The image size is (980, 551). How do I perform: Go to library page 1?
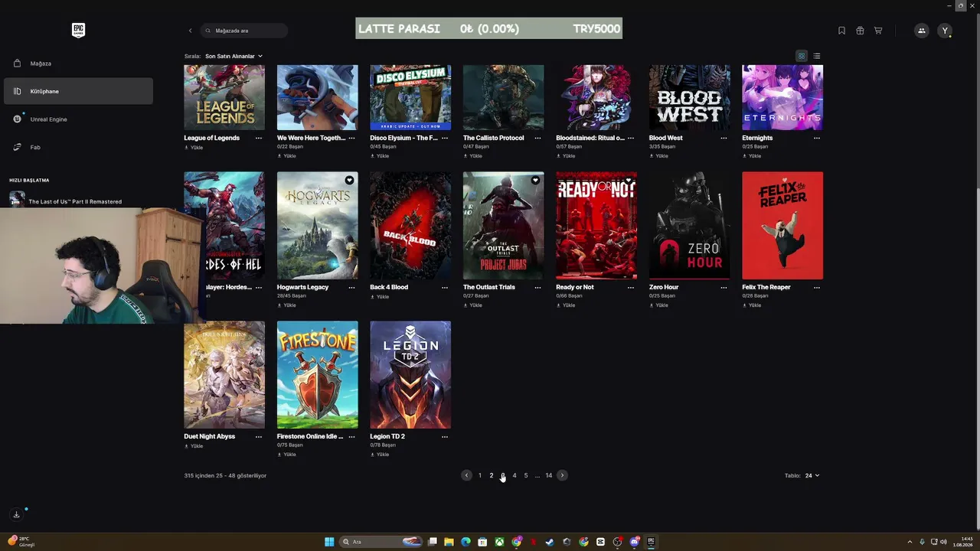480,475
